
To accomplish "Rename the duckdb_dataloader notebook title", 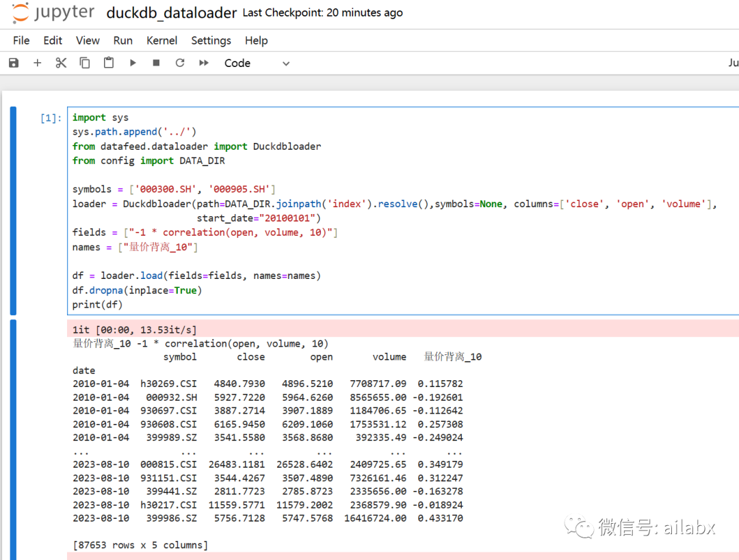I will click(172, 13).
